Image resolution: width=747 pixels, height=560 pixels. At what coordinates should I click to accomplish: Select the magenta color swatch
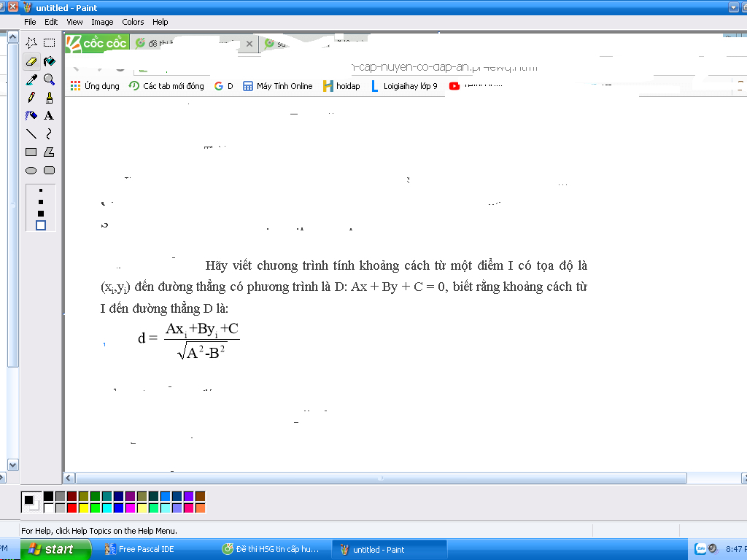(130, 507)
